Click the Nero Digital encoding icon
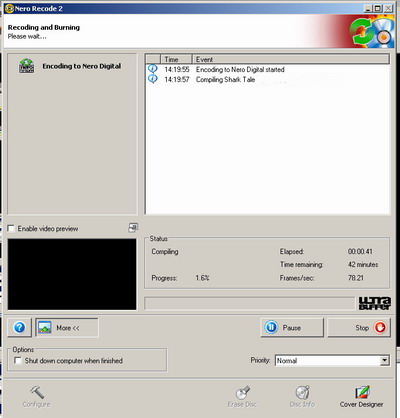 tap(26, 66)
